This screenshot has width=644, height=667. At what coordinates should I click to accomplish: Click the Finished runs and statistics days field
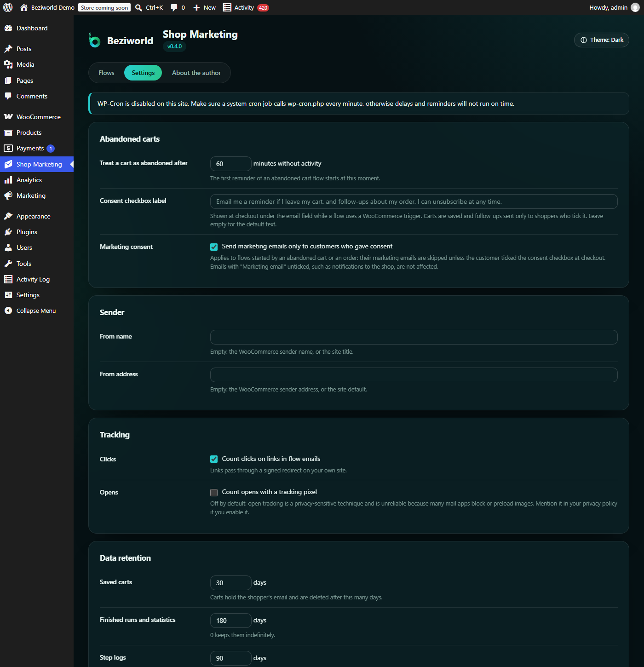click(231, 621)
